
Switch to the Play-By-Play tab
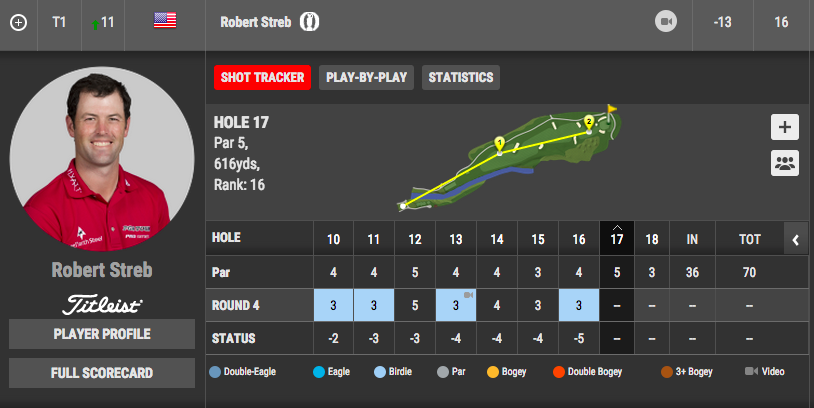(x=366, y=78)
